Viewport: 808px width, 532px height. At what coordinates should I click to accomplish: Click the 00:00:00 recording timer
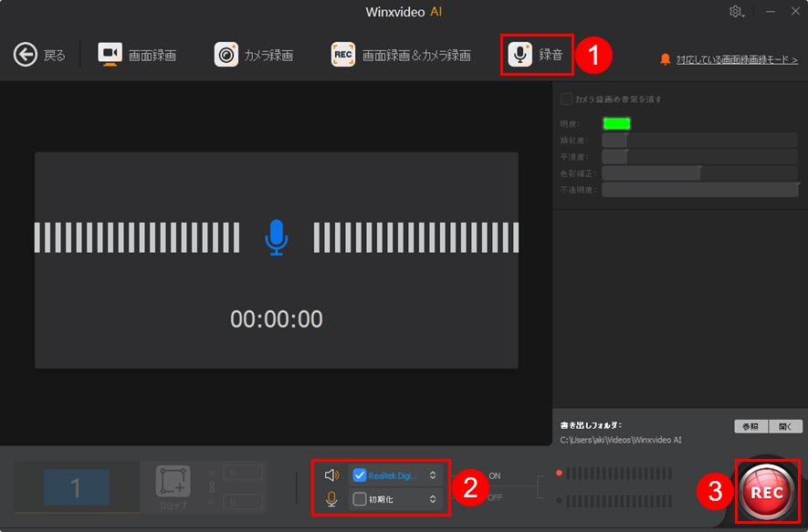[x=277, y=319]
